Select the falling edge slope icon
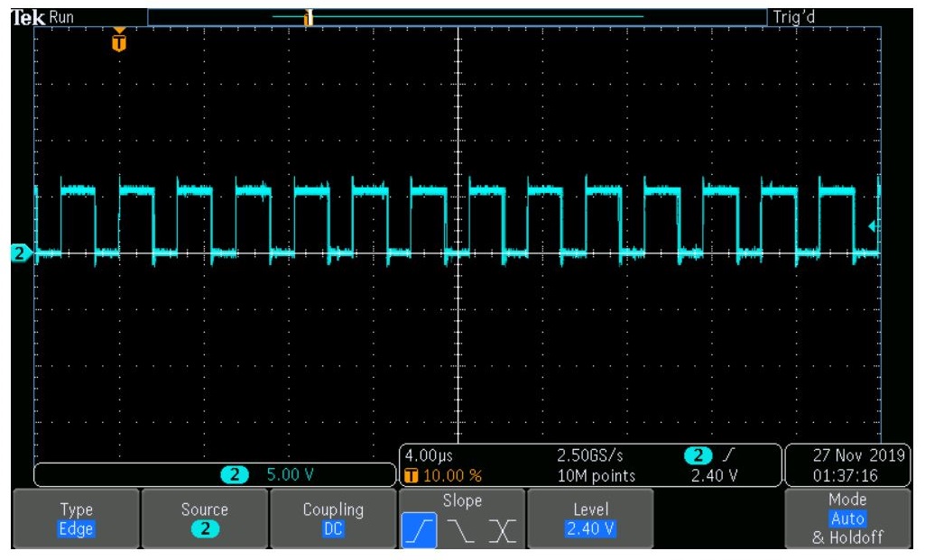This screenshot has width=925, height=560. click(461, 530)
